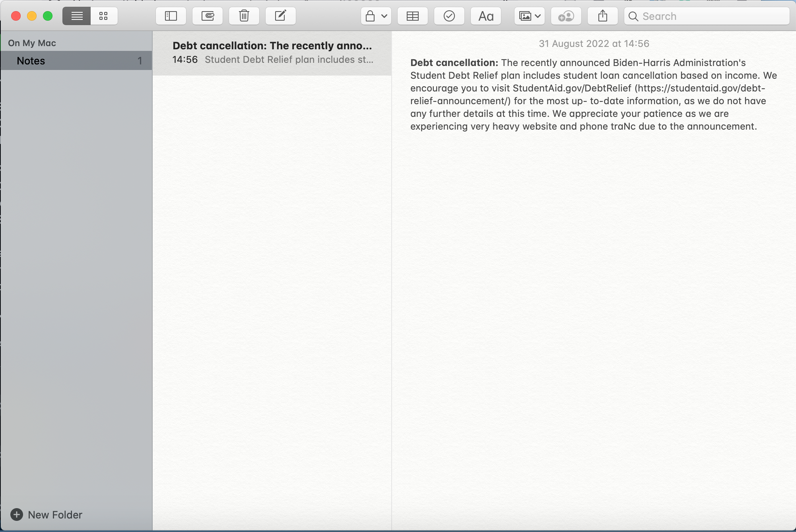Image resolution: width=796 pixels, height=532 pixels.
Task: Add people to collaborate on the note
Action: pos(566,16)
